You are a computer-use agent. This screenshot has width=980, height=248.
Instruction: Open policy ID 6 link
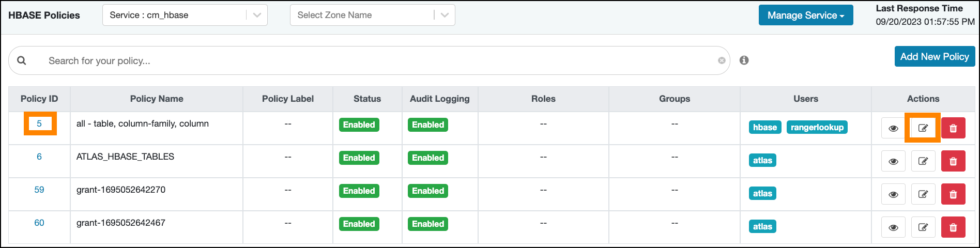pos(39,157)
